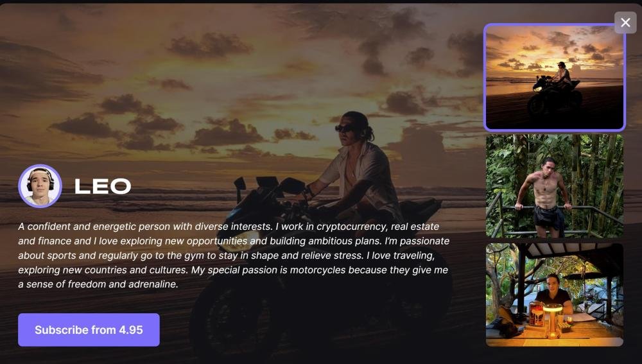Click the biker silhouette in the highlighted thumbnail
642x364 pixels.
557,91
